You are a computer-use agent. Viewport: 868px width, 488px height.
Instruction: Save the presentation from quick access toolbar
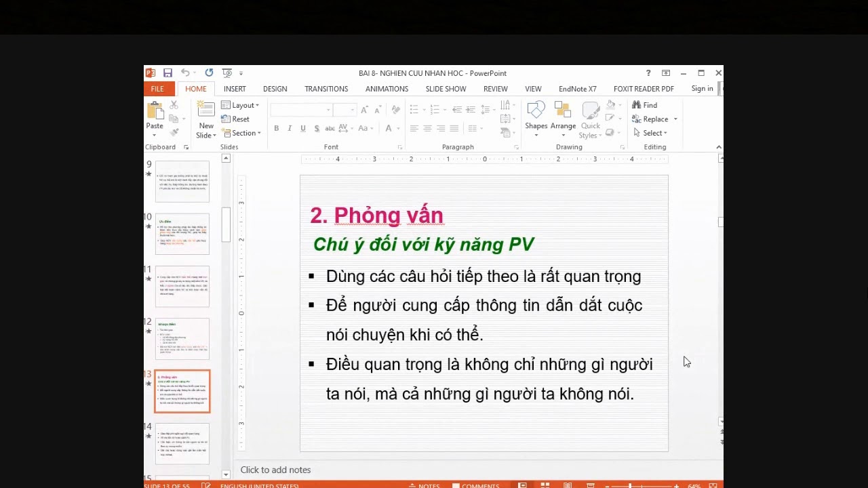(x=167, y=73)
